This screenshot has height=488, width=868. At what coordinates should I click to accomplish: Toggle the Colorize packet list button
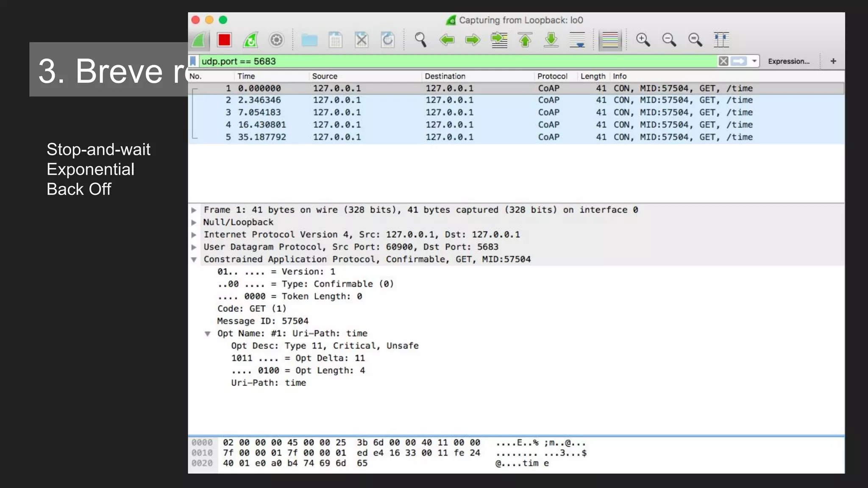610,40
